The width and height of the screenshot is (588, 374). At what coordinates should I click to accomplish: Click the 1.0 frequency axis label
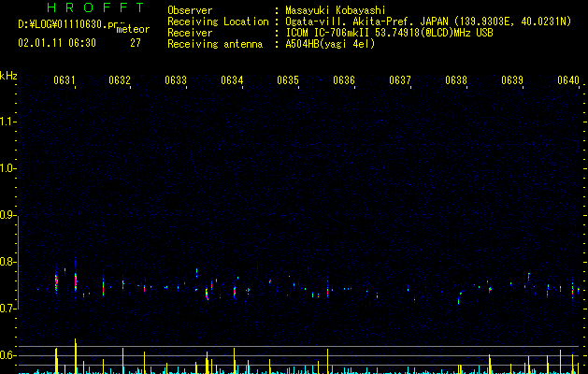click(x=7, y=168)
